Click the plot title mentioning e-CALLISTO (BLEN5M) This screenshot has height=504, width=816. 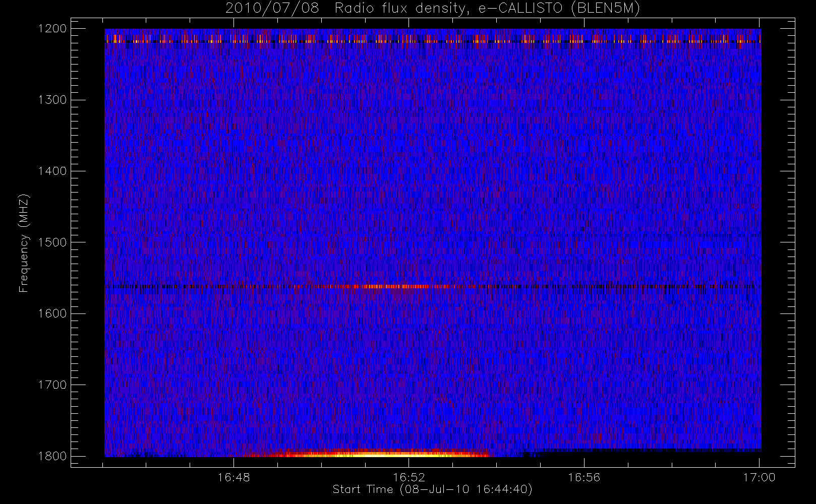(433, 9)
